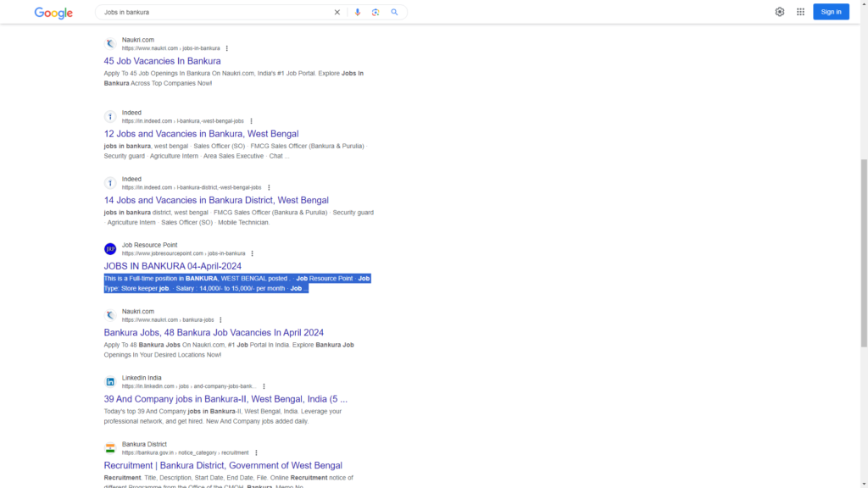The height and width of the screenshot is (488, 868).
Task: Open '12 Jobs and Vacancies in Bankura' link
Action: (x=202, y=134)
